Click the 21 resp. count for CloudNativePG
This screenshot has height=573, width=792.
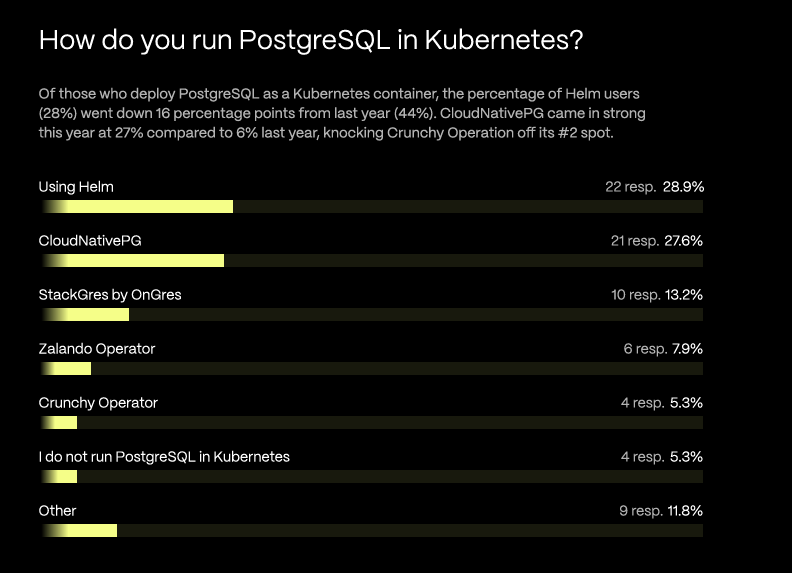(x=635, y=241)
